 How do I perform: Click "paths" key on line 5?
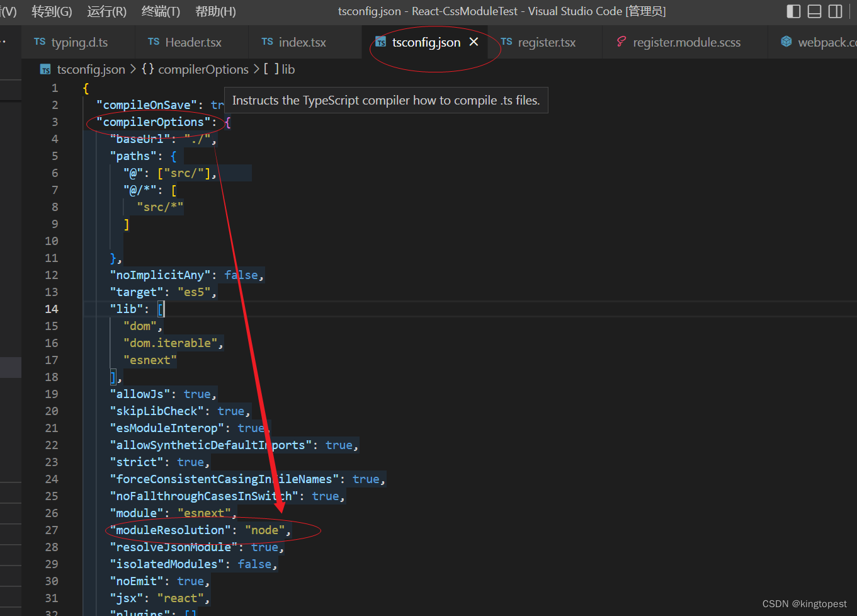point(133,156)
